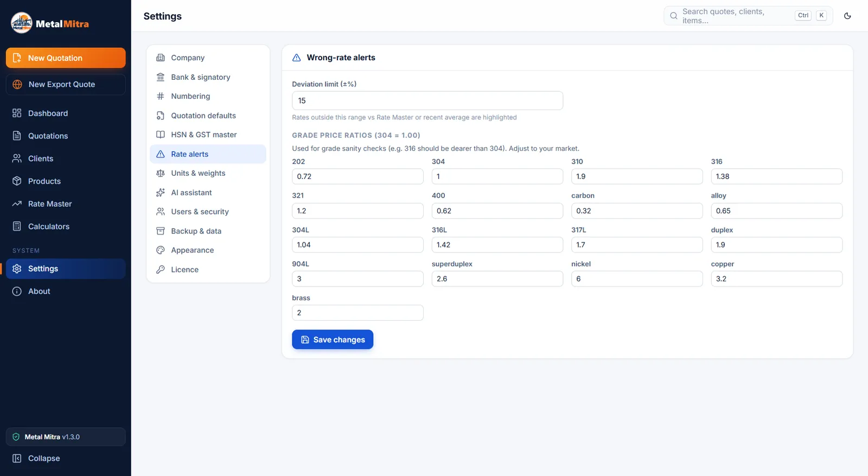Open the Bank & signatory section
The width and height of the screenshot is (868, 476).
(x=208, y=77)
